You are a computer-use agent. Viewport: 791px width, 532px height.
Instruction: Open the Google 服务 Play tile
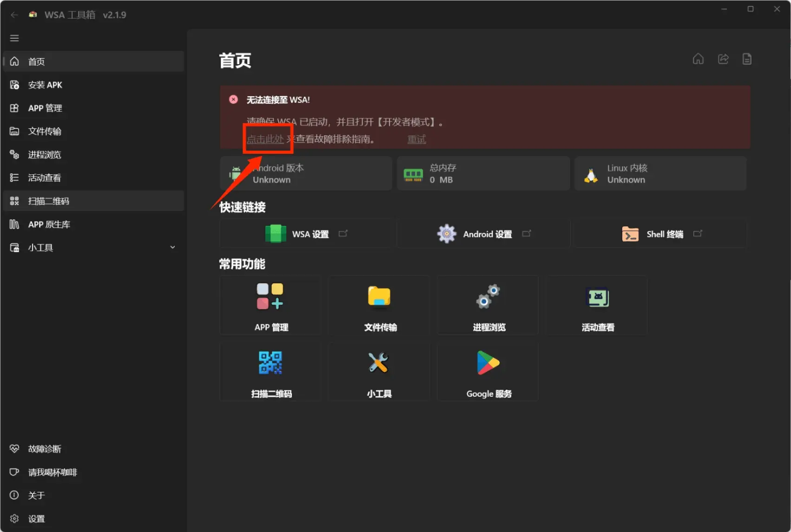(x=488, y=372)
